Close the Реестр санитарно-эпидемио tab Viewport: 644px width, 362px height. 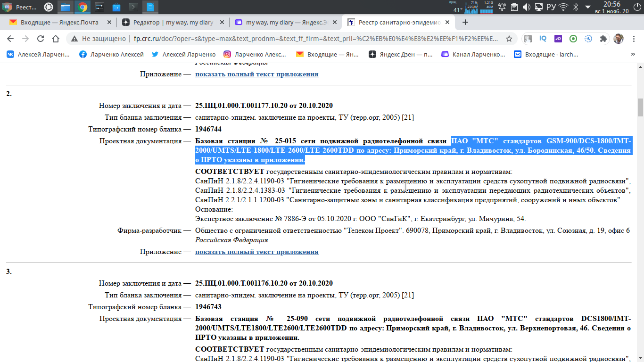click(x=447, y=22)
